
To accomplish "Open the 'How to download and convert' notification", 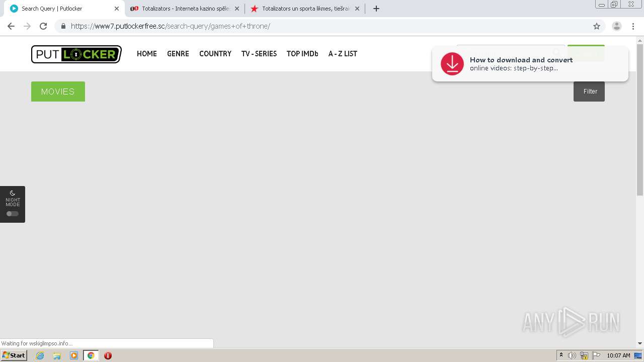I will 530,64.
